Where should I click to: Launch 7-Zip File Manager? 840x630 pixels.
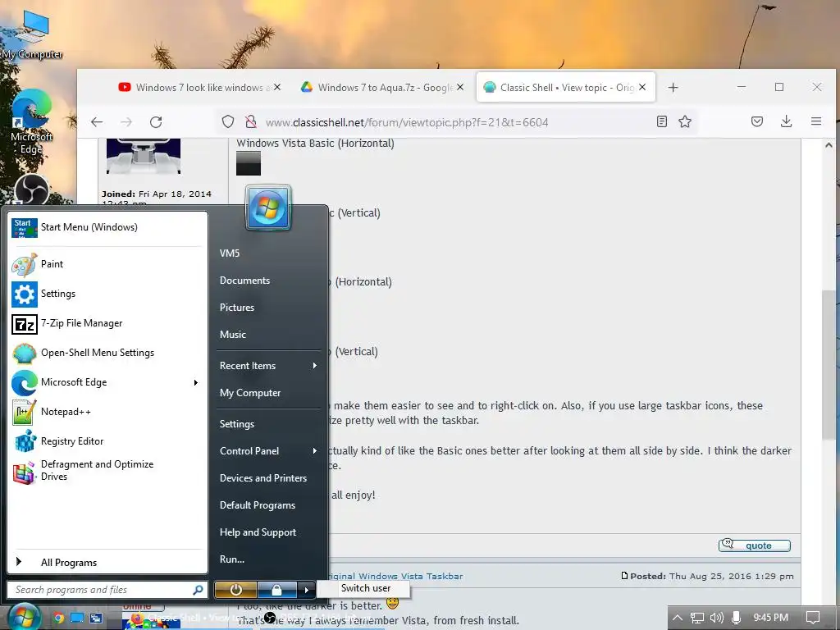point(107,323)
